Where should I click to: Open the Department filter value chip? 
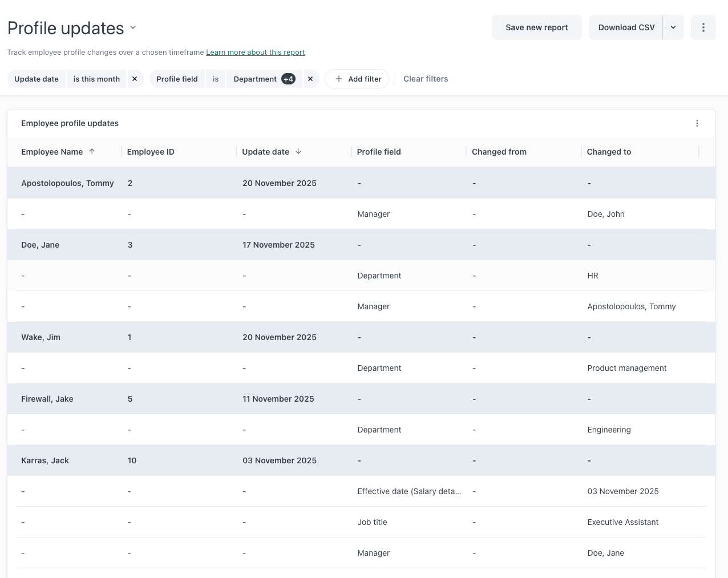pos(254,79)
